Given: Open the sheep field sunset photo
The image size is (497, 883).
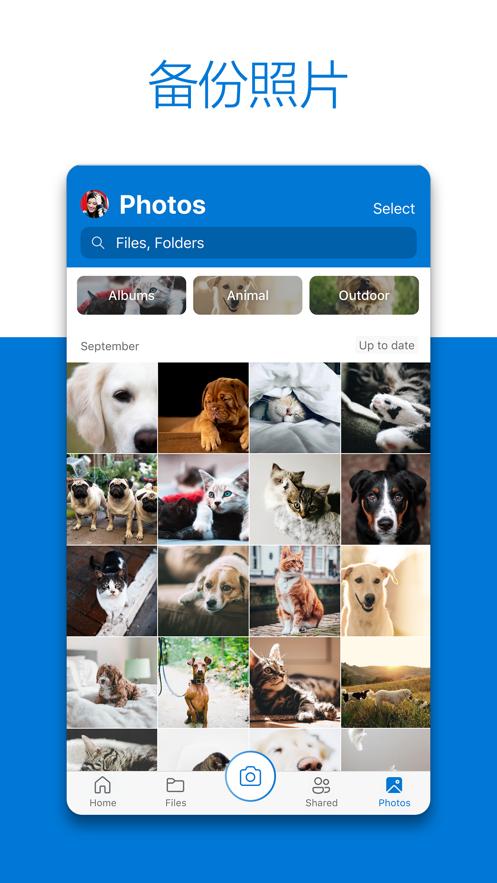Looking at the screenshot, I should pyautogui.click(x=386, y=683).
